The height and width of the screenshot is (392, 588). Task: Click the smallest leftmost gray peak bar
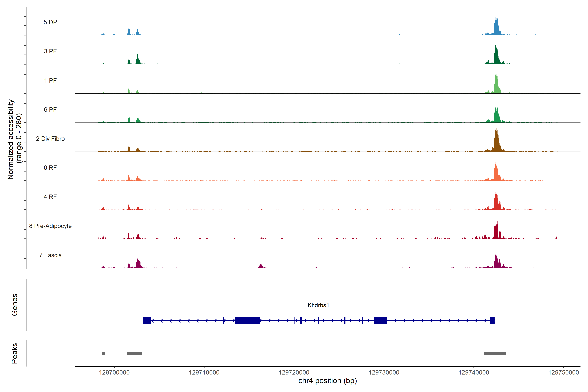click(104, 353)
